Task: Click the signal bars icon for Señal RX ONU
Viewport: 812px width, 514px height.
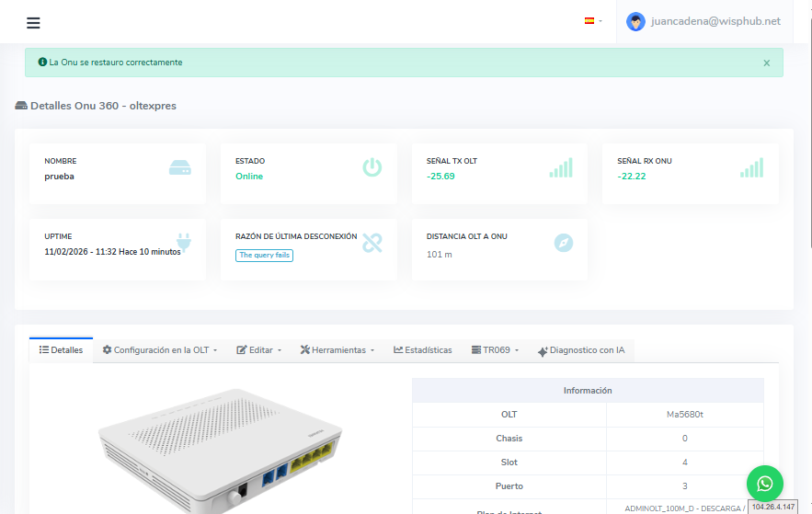Action: [x=751, y=167]
